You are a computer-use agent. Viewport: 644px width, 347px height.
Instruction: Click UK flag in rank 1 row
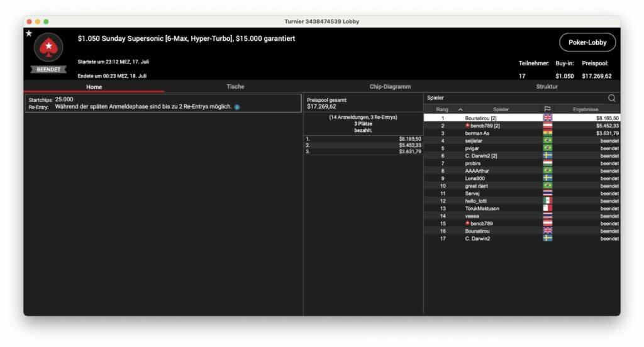(x=548, y=118)
